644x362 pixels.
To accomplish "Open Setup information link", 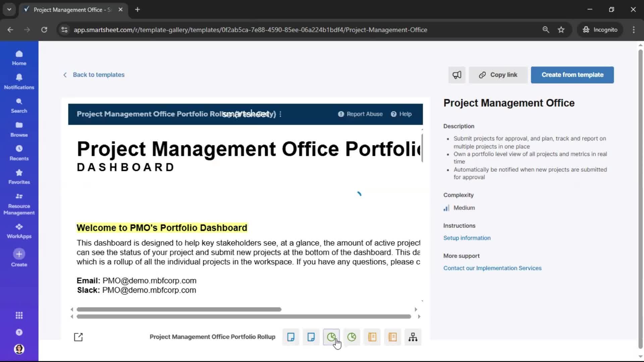I will (467, 238).
